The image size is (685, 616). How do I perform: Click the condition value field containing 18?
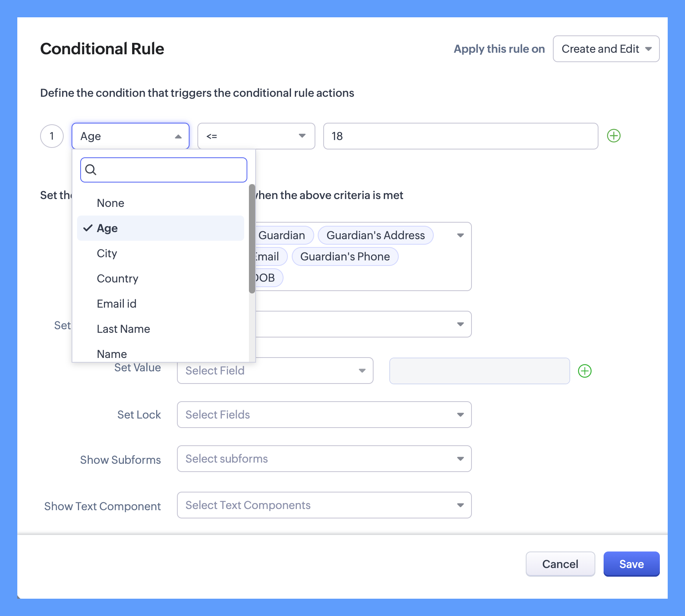click(x=460, y=136)
